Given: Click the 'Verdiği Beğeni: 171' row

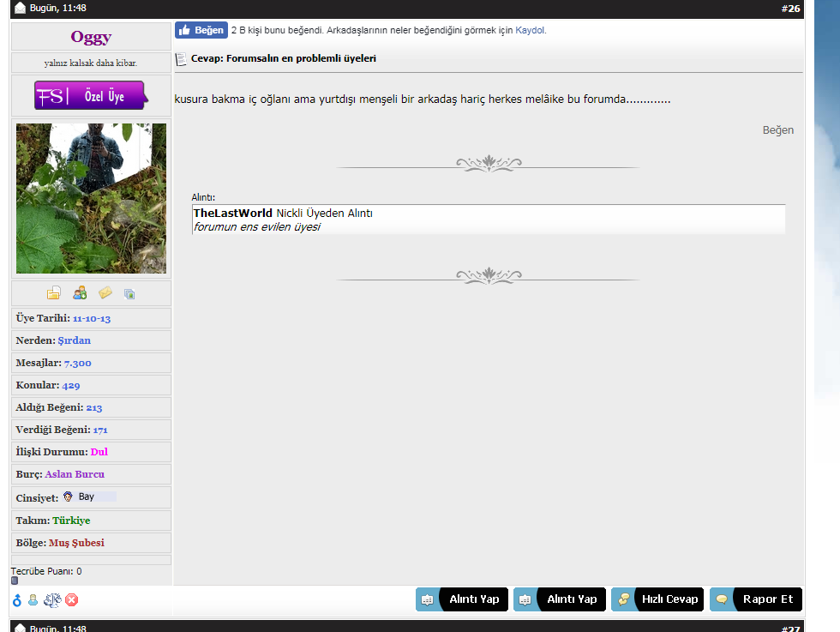Looking at the screenshot, I should [x=91, y=430].
